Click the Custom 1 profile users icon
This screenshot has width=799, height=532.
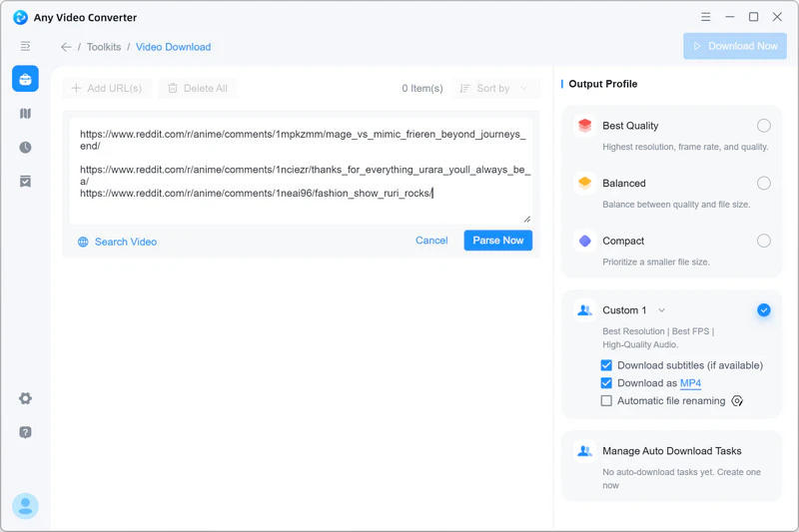pyautogui.click(x=585, y=310)
